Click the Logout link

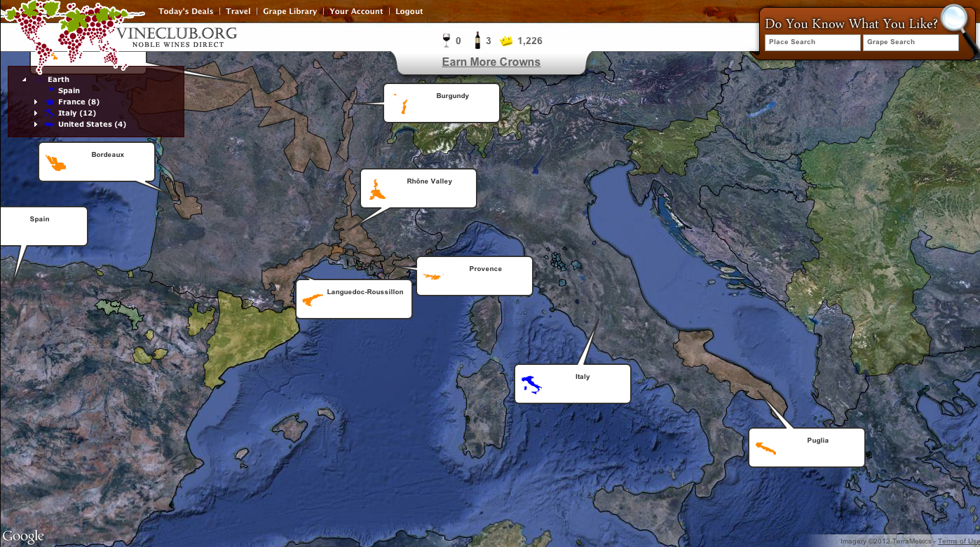(409, 11)
